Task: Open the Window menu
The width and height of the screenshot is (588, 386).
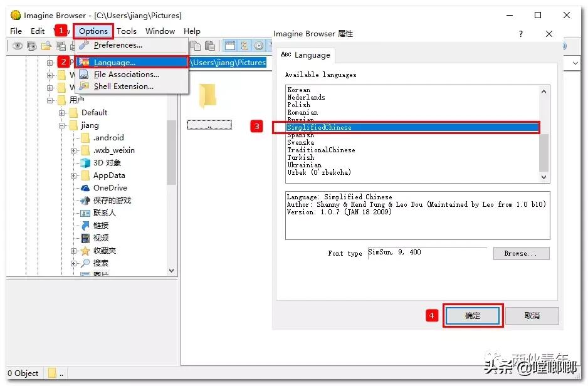Action: point(160,31)
